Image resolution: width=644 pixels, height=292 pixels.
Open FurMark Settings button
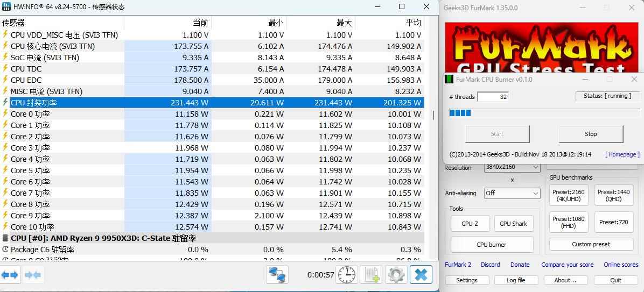point(466,280)
